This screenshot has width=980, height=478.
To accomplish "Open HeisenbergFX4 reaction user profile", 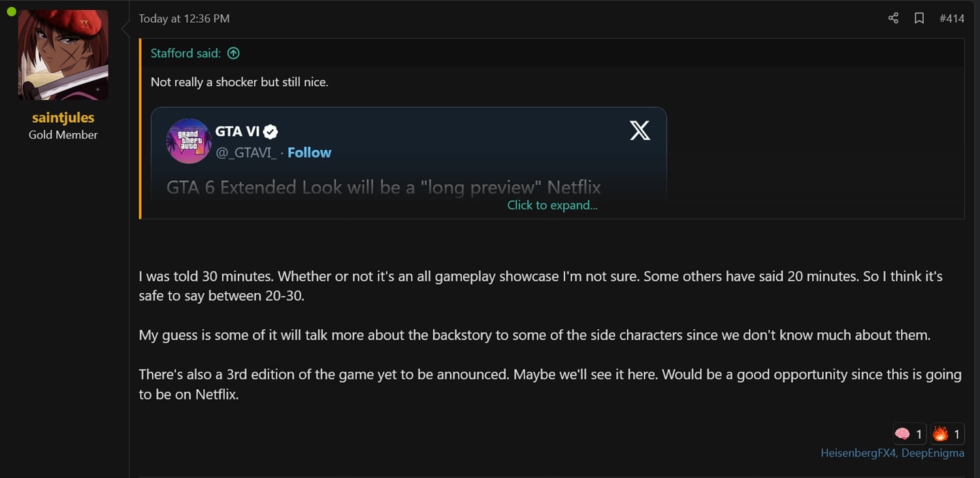I will click(x=858, y=453).
